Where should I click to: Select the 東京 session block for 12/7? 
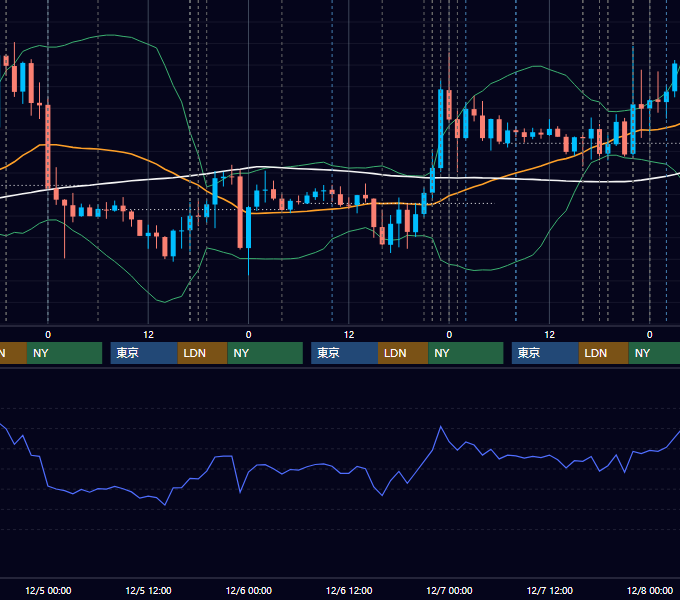545,353
